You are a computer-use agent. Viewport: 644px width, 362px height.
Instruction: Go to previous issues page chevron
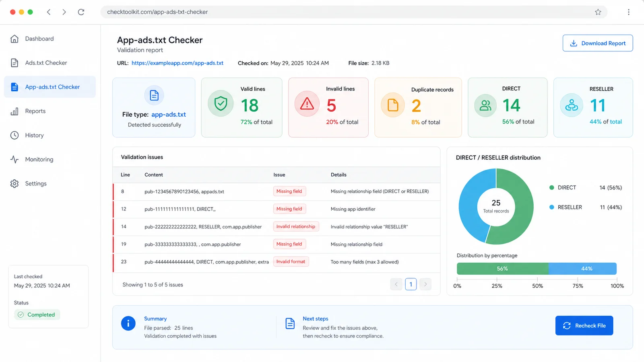396,284
